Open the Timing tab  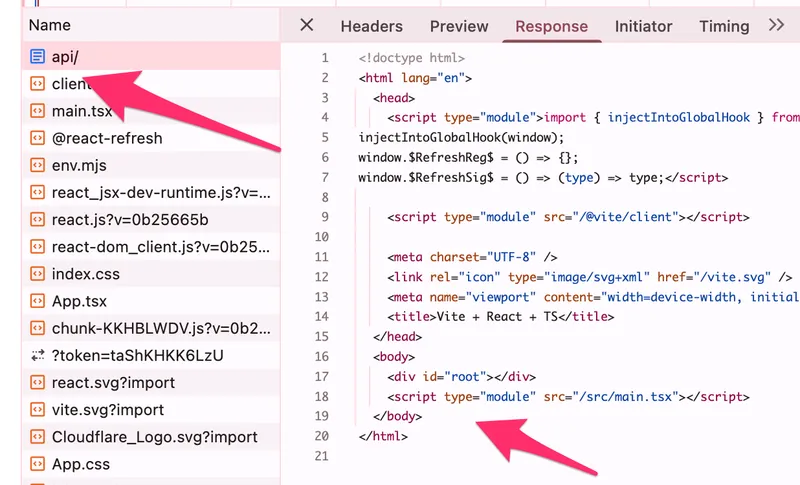coord(724,26)
